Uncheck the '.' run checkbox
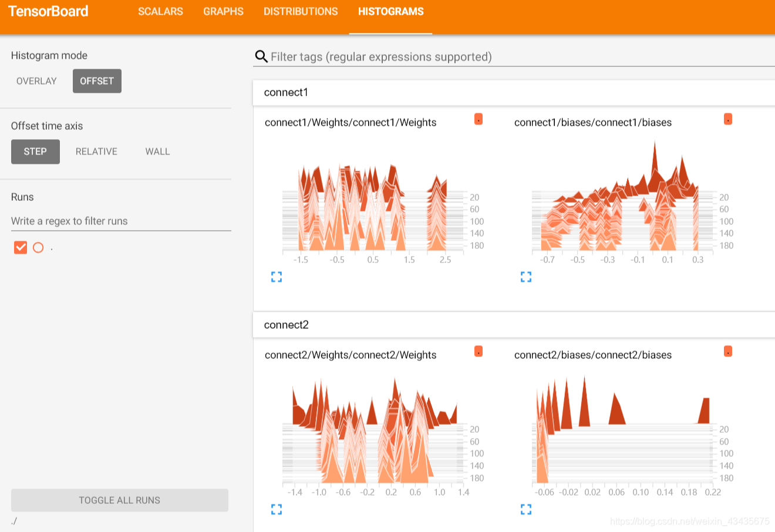 (21, 247)
